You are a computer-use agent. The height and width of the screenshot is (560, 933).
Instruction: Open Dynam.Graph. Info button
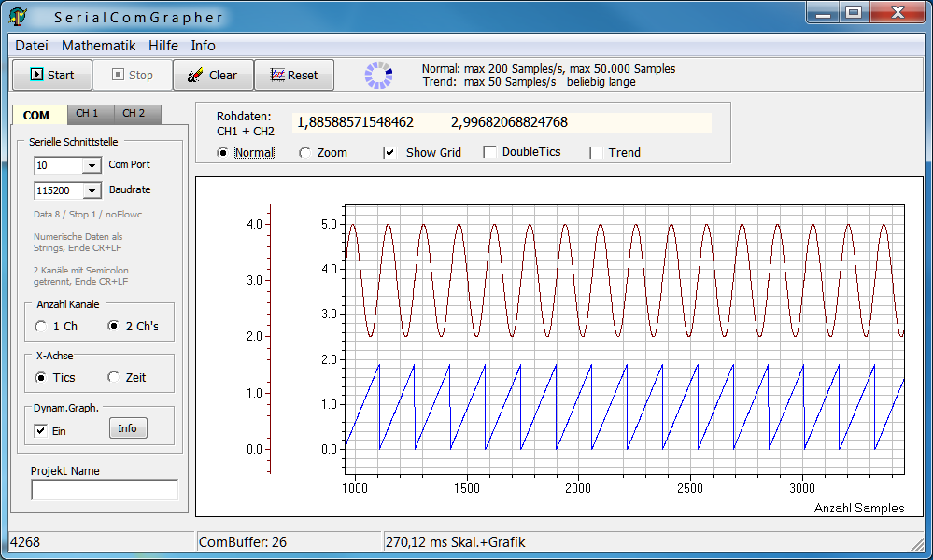pos(128,428)
